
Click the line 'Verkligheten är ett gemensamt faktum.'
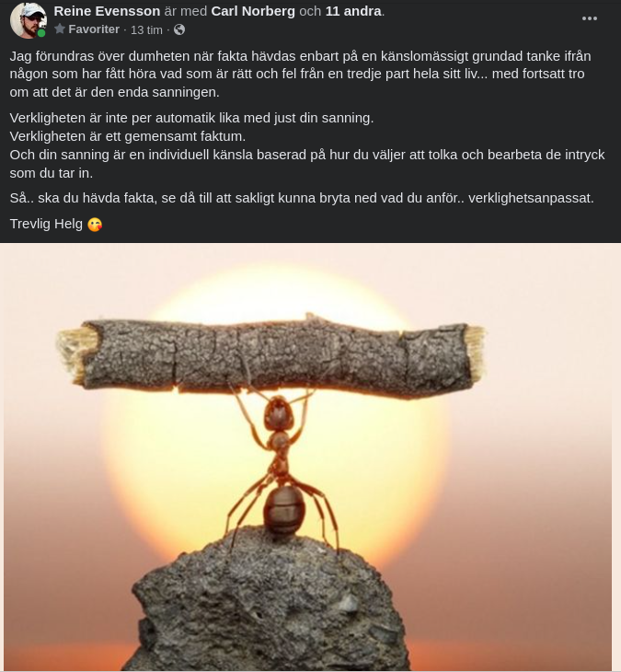128,136
